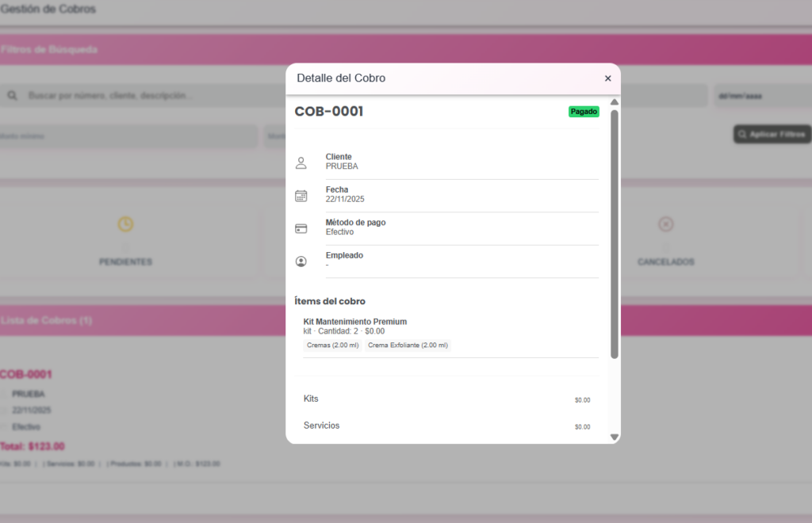The height and width of the screenshot is (523, 812).
Task: Click the dialog's vertical scrollbar thumb
Action: (615, 234)
